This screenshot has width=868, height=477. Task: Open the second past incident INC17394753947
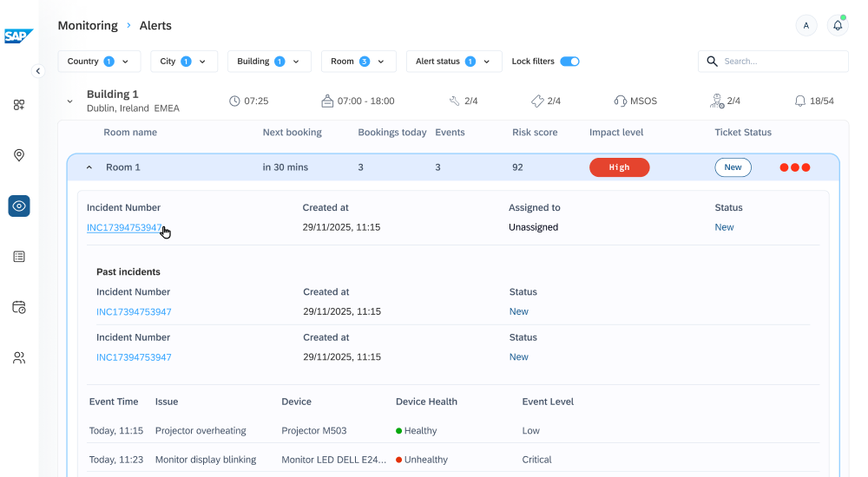click(x=134, y=357)
